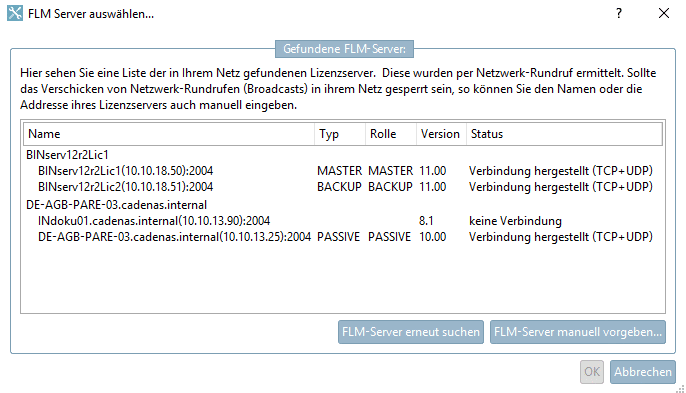Image resolution: width=686 pixels, height=393 pixels.
Task: Select the DE-AGB-PARE-03.cadenas.internal group row
Action: (116, 205)
